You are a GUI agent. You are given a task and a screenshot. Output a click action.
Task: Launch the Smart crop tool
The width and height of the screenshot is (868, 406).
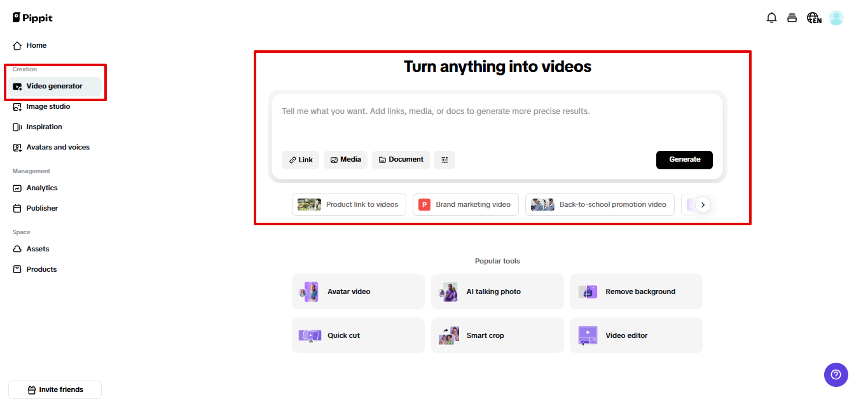pyautogui.click(x=497, y=335)
